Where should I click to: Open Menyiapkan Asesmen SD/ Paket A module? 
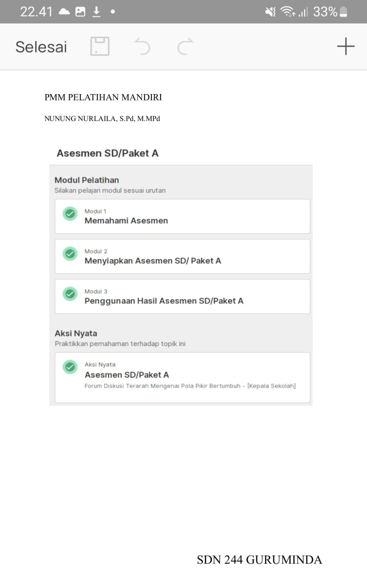point(153,261)
